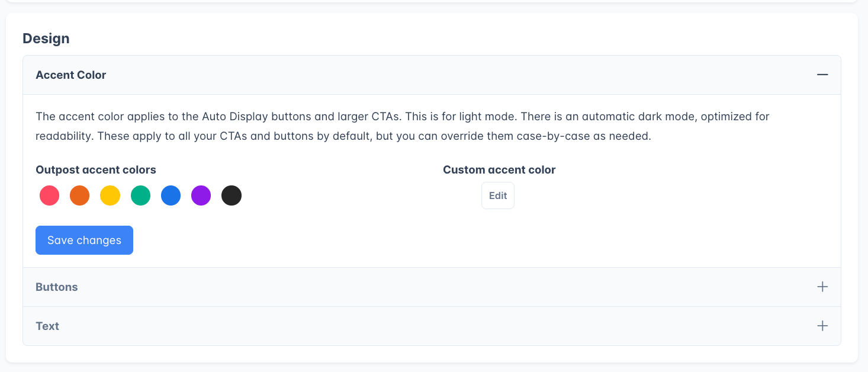Expand Buttons section using plus icon
Viewport: 868px width, 372px height.
tap(822, 287)
